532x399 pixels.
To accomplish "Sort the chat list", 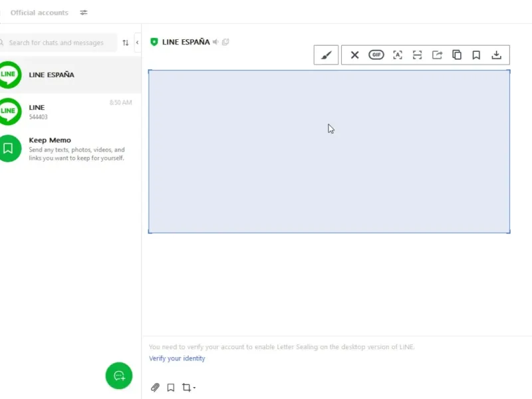I will (126, 43).
